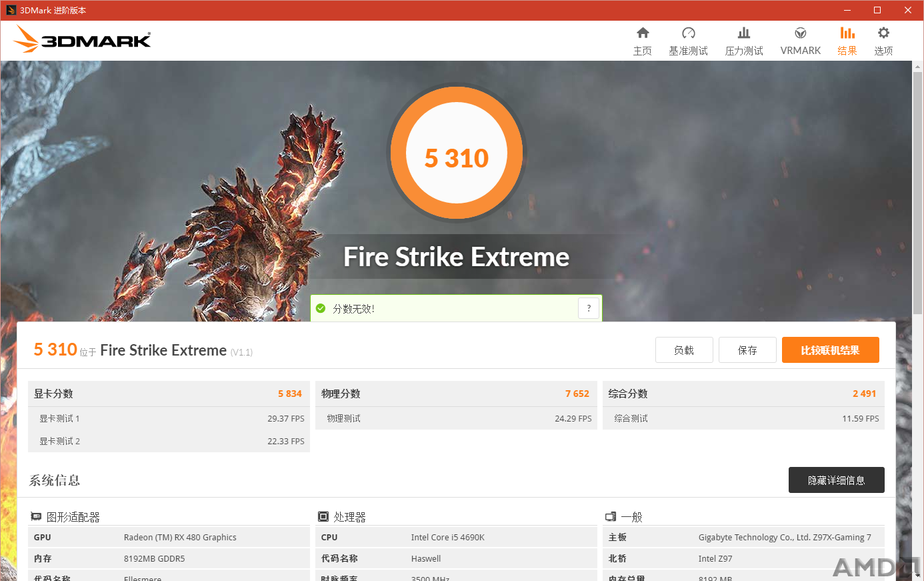
Task: Click the 一般 general system icon
Action: click(x=611, y=517)
